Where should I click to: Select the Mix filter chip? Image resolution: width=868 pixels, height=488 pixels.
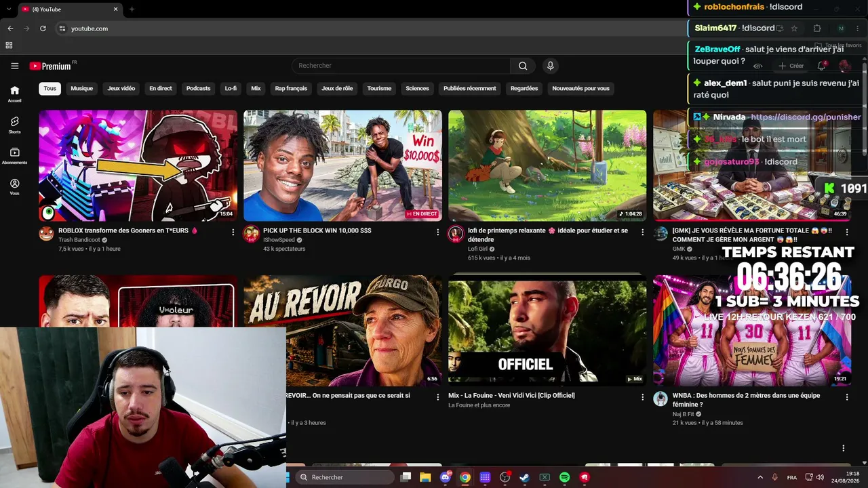[x=256, y=88]
